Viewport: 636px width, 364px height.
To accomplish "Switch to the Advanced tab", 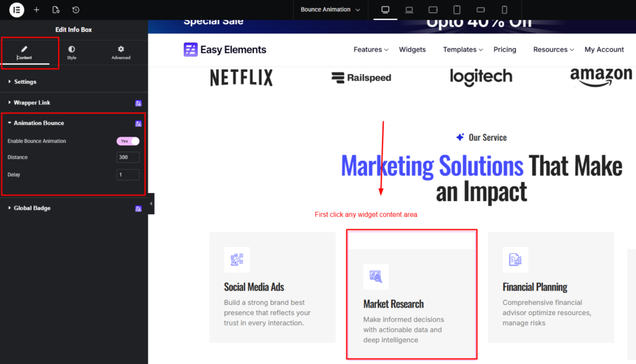I will 120,52.
